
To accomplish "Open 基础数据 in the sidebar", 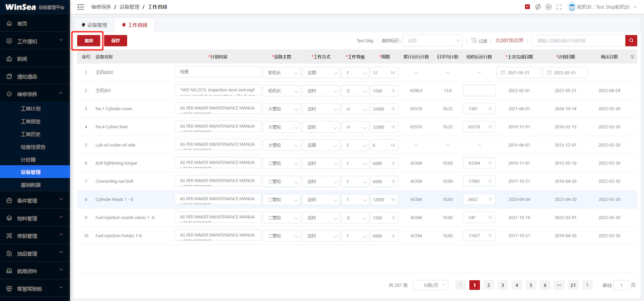I will [x=30, y=185].
